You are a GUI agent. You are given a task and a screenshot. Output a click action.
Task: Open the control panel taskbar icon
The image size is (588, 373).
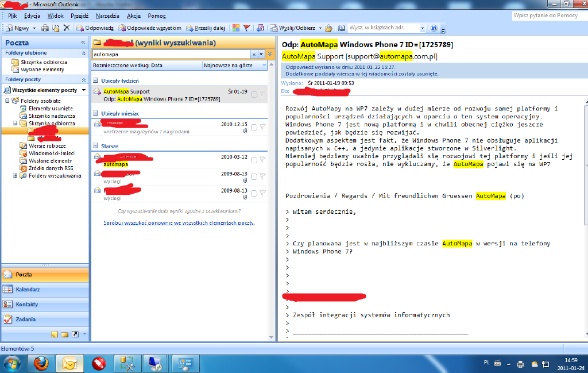coord(185,363)
